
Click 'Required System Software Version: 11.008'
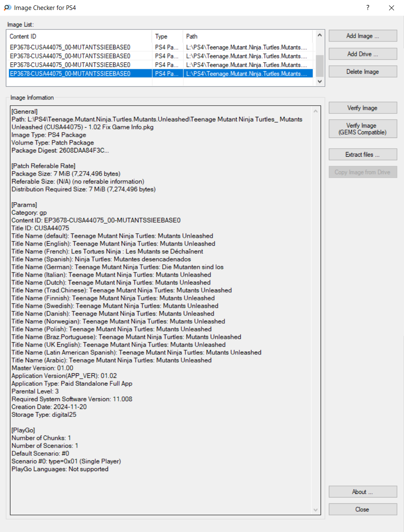click(72, 399)
